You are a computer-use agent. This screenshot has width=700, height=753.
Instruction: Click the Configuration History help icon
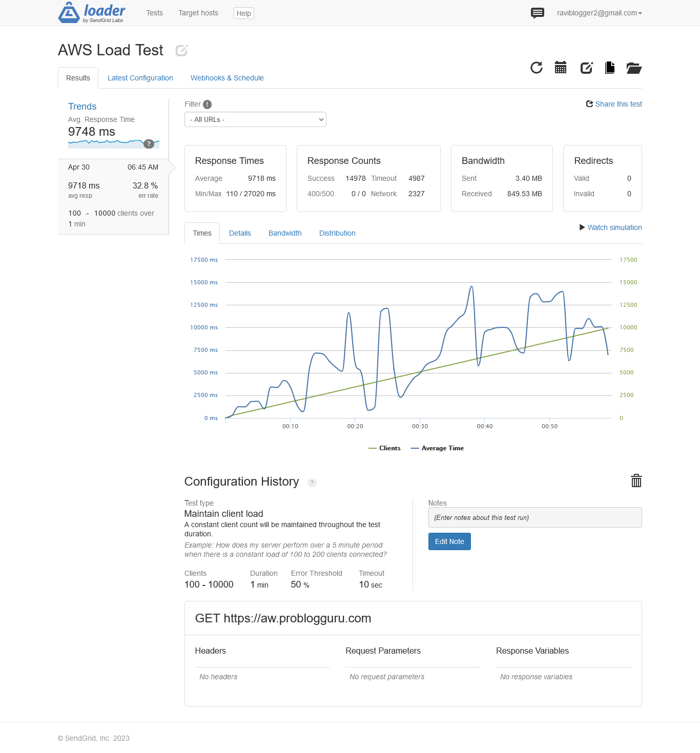tap(312, 483)
